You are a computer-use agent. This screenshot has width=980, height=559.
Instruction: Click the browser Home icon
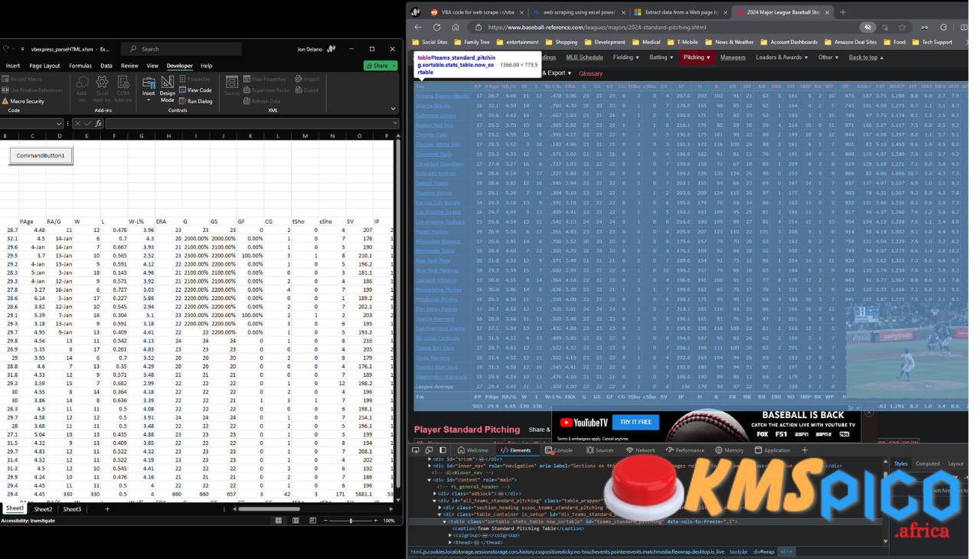[456, 28]
